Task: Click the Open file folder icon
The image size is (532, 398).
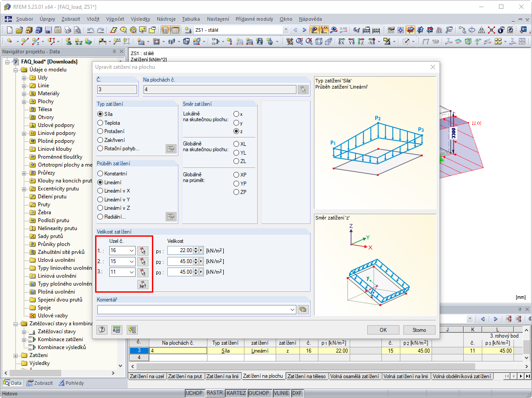Action: (x=19, y=30)
